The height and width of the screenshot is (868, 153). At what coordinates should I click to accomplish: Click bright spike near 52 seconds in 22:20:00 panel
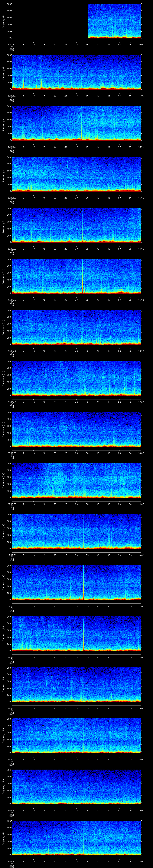124,583
